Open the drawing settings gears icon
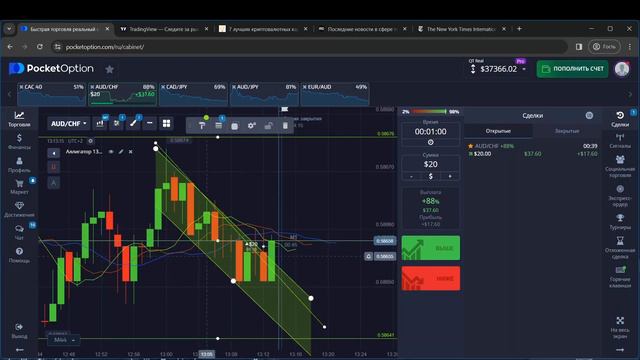 (x=251, y=126)
